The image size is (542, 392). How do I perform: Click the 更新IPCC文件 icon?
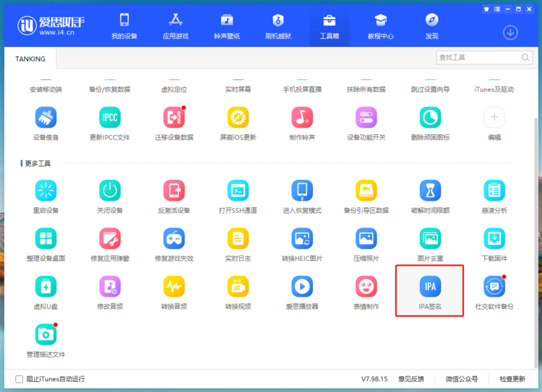(x=110, y=118)
